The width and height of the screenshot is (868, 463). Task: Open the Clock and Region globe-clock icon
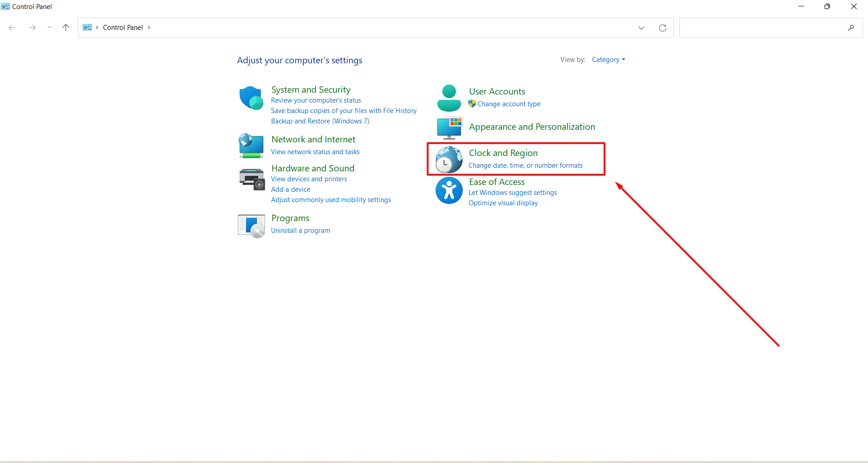tap(449, 160)
